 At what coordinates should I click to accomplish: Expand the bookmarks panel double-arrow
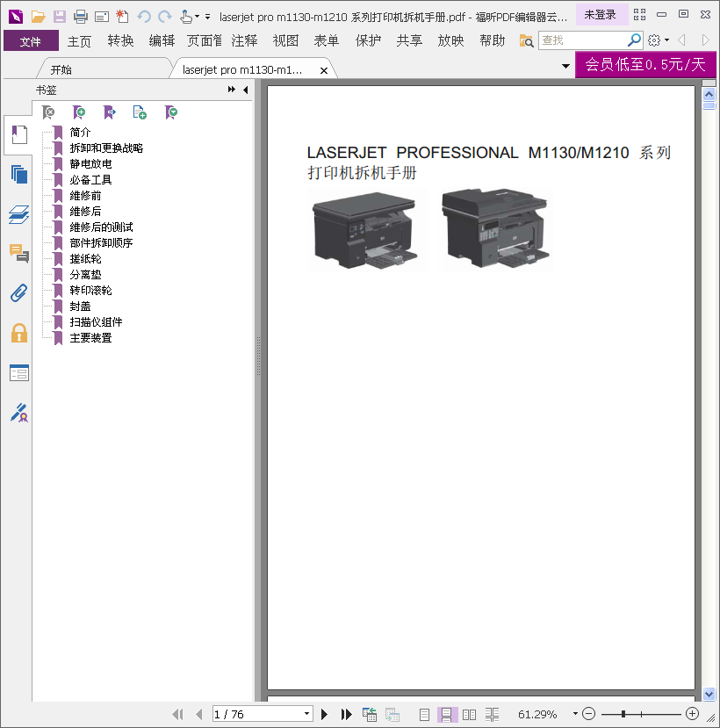pos(232,90)
